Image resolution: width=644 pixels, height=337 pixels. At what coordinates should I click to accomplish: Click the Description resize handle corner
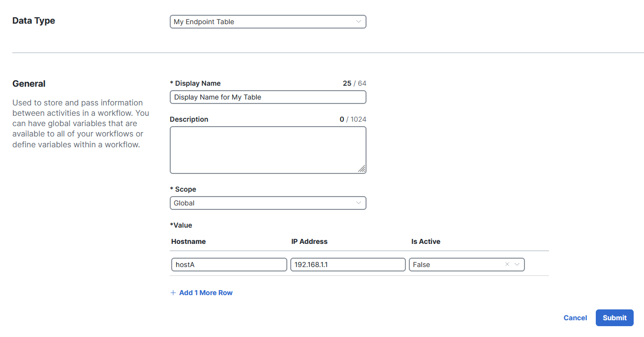coord(362,169)
